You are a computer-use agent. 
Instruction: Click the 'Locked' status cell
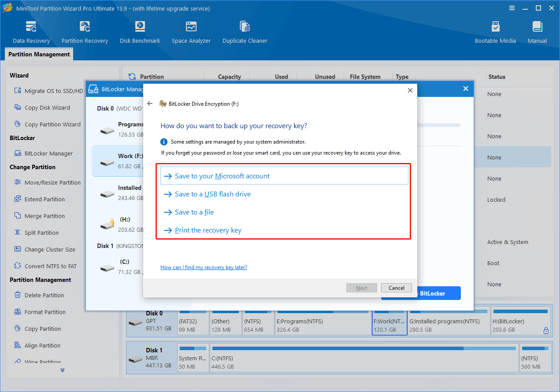(x=496, y=200)
